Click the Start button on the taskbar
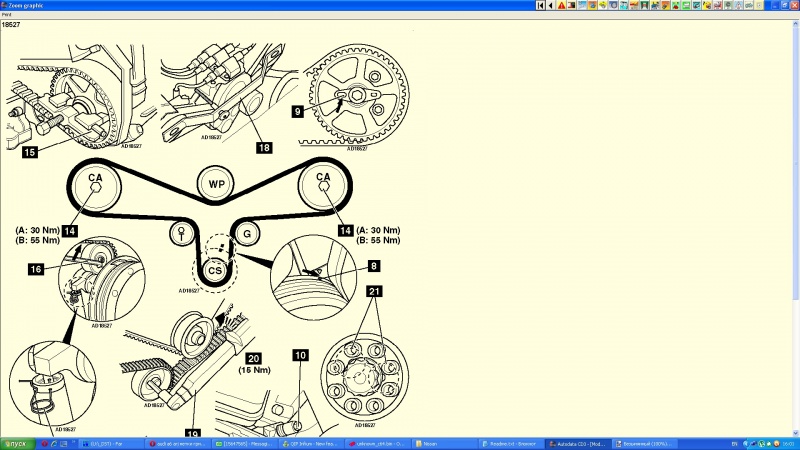 click(15, 443)
